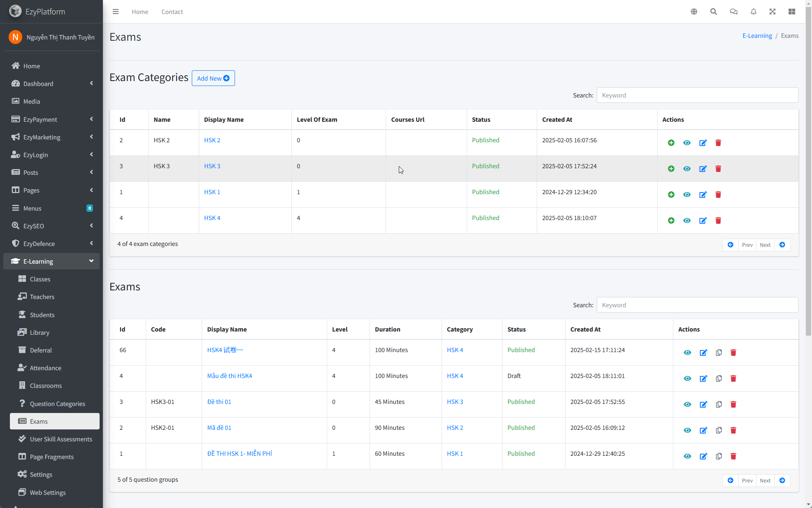The image size is (812, 508).
Task: View the HSK 1 category eye icon
Action: pos(687,195)
